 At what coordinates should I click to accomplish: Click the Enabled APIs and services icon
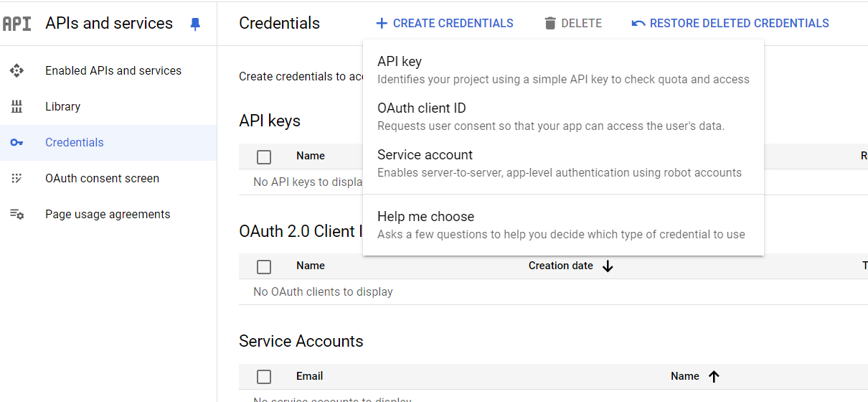[x=16, y=70]
